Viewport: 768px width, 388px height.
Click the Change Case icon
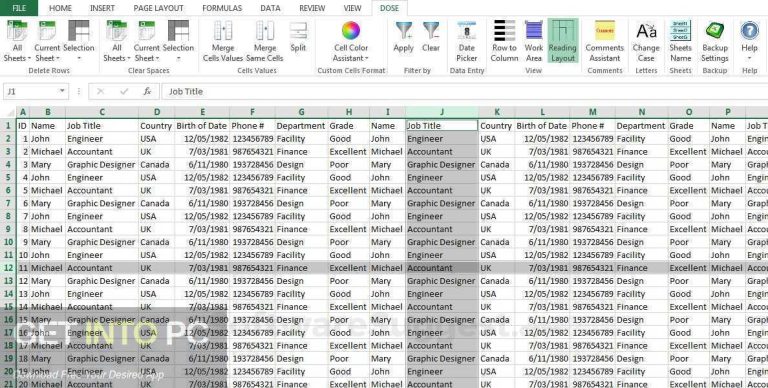tap(646, 30)
